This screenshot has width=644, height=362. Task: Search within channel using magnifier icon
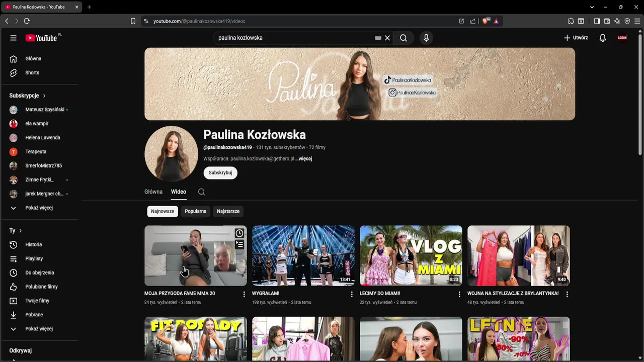tap(202, 192)
